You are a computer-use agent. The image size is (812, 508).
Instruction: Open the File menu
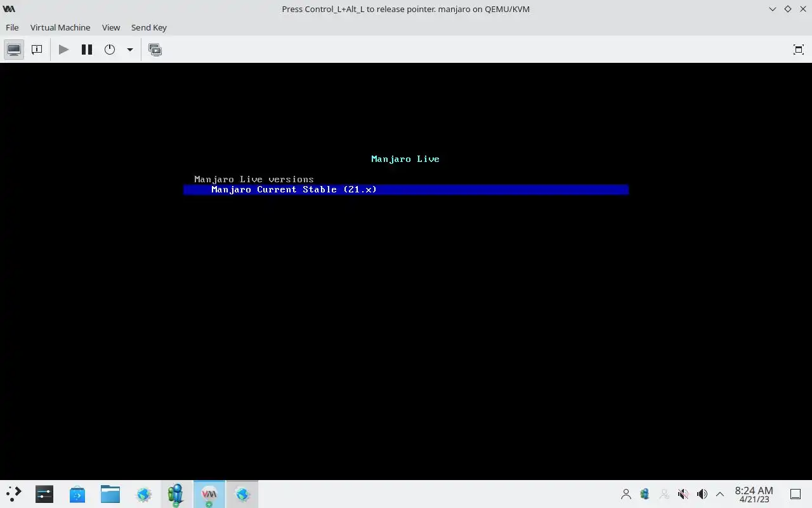point(12,27)
